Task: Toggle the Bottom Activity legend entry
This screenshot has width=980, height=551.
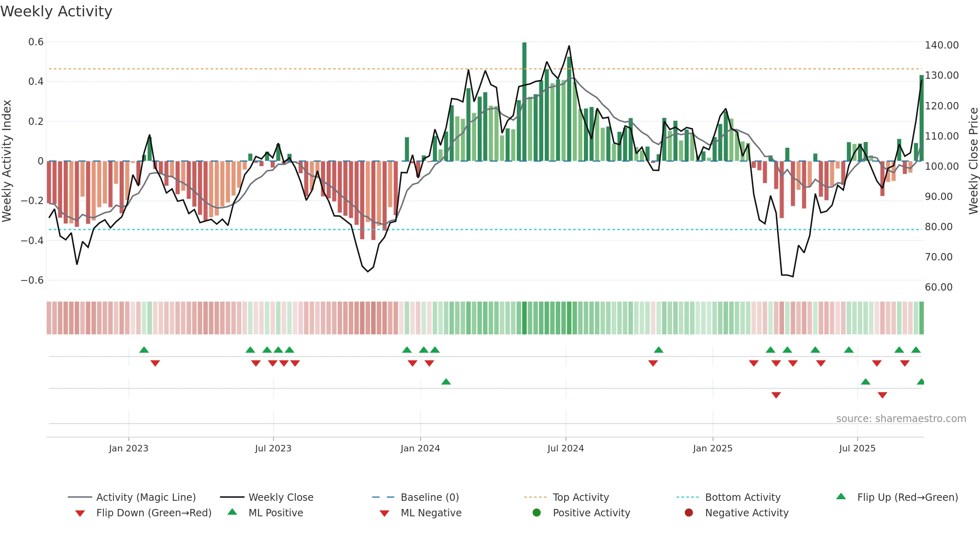Action: (728, 497)
